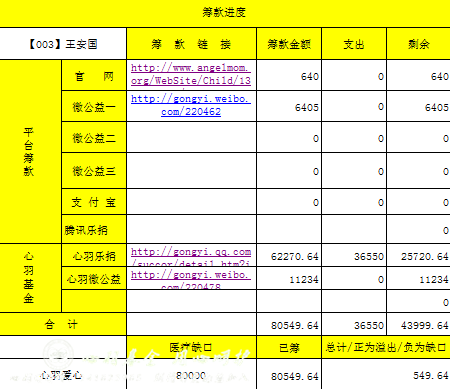Select the 心羽基金 merged cell
The width and height of the screenshot is (450, 389).
tap(30, 278)
